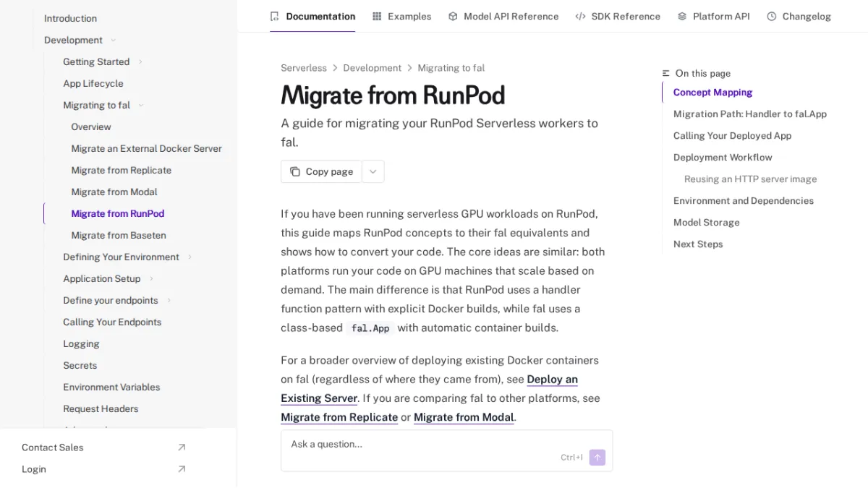Go to the SDK Reference tab
This screenshot has width=868, height=488.
click(618, 16)
